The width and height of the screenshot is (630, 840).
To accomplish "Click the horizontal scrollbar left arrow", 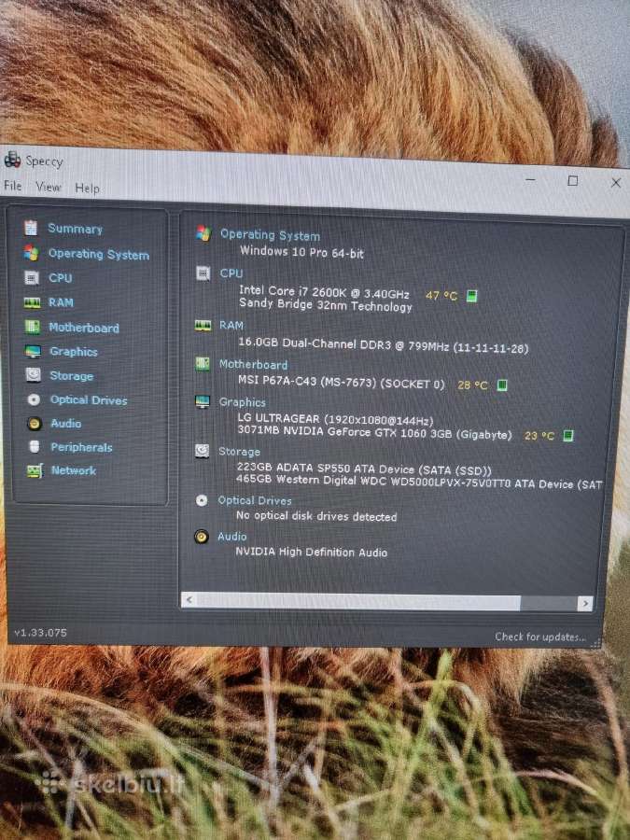I will click(x=188, y=600).
